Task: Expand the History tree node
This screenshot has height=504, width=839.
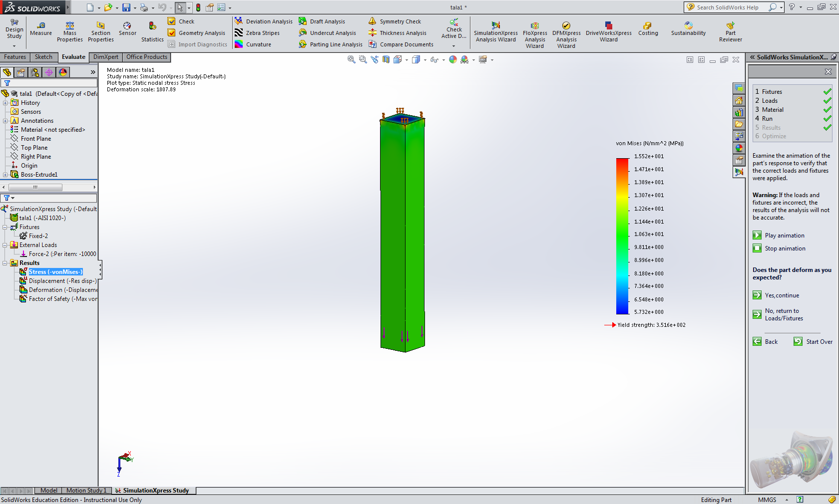Action: coord(5,103)
